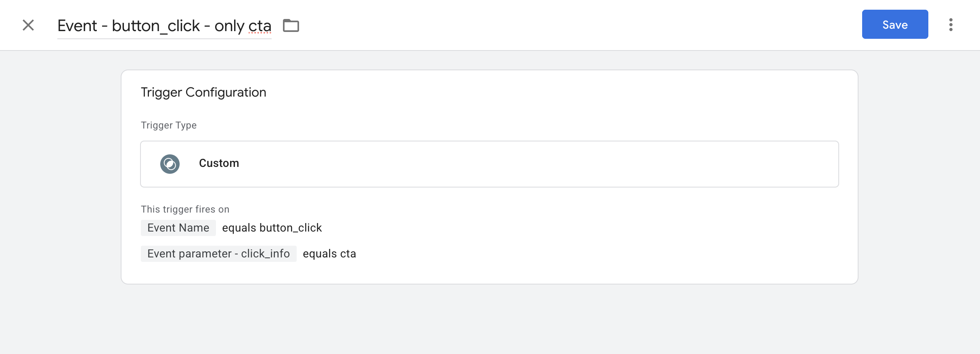
Task: Select the Event Name condition chip
Action: tap(178, 228)
